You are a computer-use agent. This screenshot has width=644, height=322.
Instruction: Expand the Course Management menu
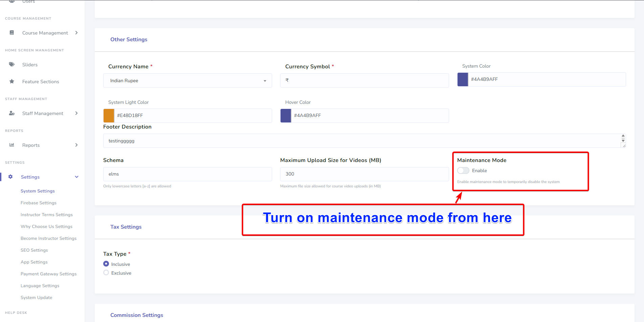(x=77, y=32)
